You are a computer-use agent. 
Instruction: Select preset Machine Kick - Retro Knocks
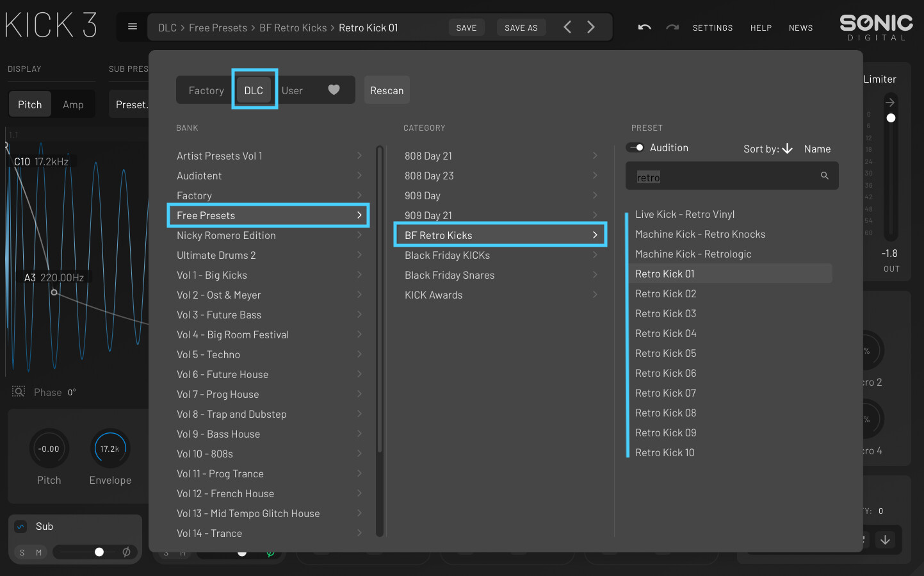point(701,234)
